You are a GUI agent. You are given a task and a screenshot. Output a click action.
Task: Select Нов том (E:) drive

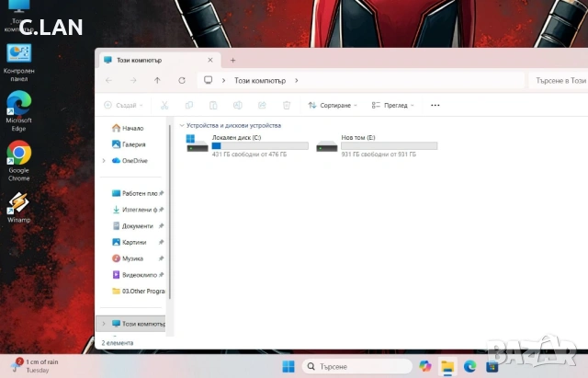[x=377, y=145]
